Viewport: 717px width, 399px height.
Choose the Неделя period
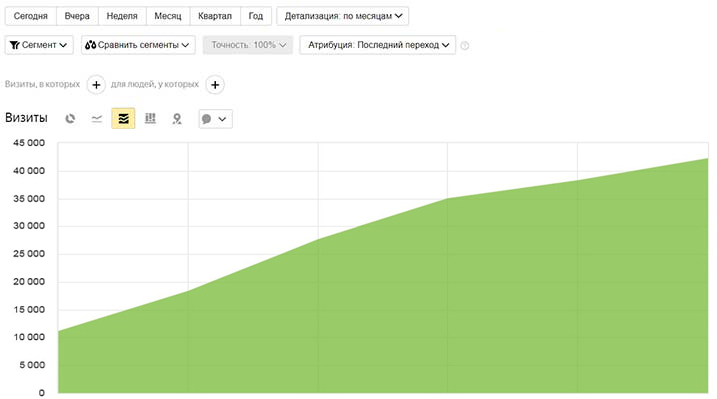pyautogui.click(x=122, y=16)
